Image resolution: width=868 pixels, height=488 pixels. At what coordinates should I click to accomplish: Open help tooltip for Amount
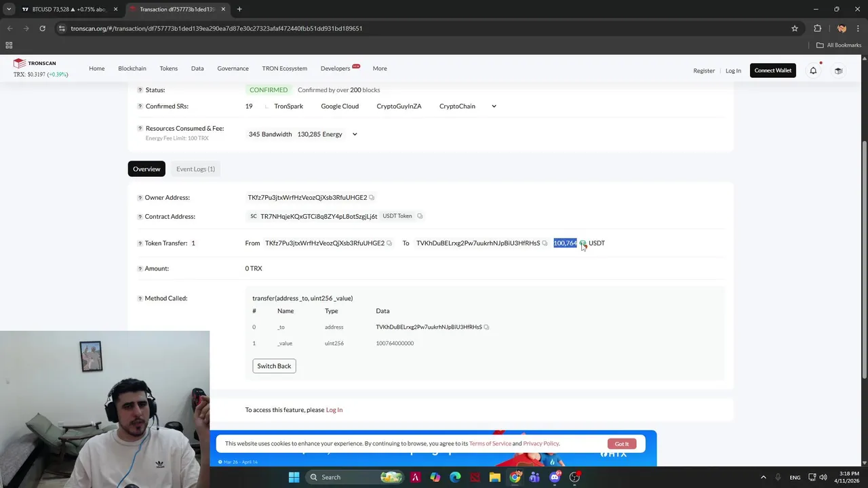pyautogui.click(x=140, y=269)
